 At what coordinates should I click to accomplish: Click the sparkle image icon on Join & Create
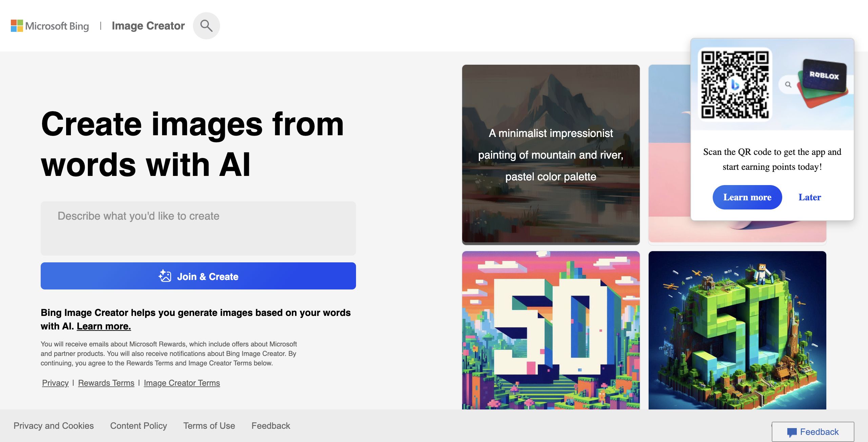click(165, 276)
